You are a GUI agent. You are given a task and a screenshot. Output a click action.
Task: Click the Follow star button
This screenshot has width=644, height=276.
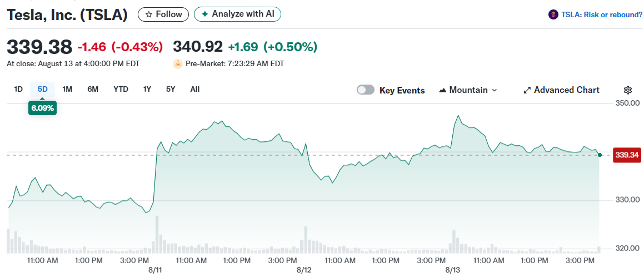pyautogui.click(x=163, y=14)
